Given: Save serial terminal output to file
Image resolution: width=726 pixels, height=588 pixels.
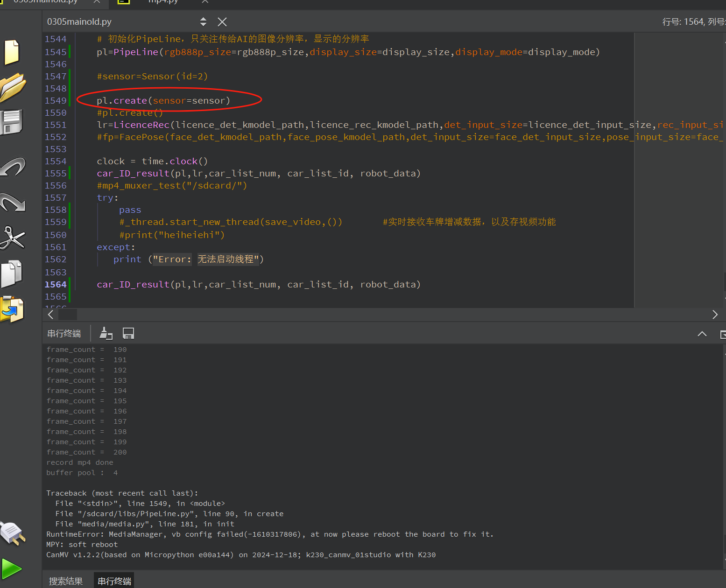Looking at the screenshot, I should (128, 333).
